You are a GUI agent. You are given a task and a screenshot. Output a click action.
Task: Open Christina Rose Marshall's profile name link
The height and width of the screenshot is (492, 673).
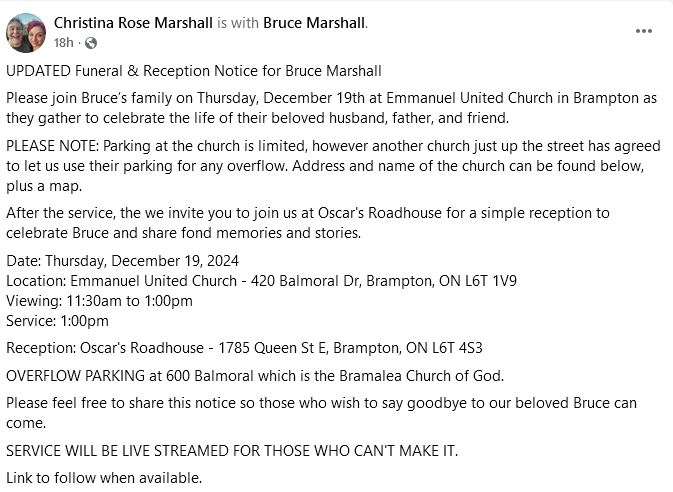coord(133,23)
